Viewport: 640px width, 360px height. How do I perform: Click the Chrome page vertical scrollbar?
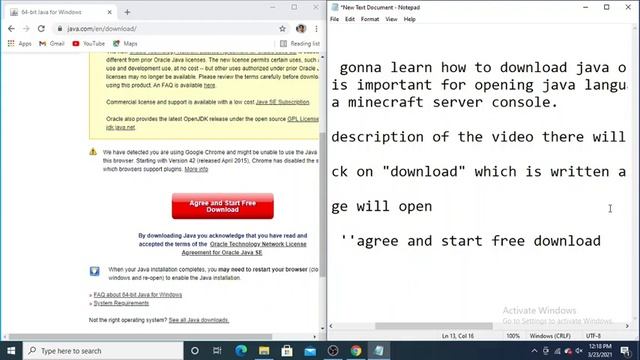point(322,204)
